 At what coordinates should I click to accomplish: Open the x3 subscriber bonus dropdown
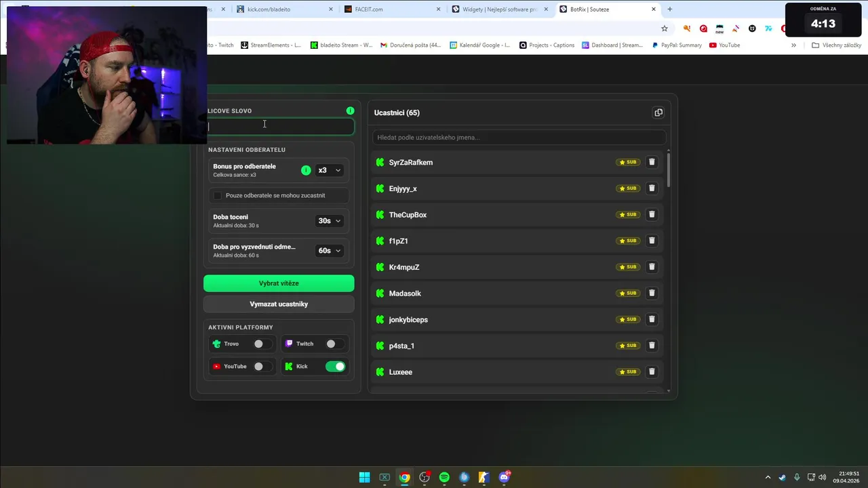(x=330, y=170)
